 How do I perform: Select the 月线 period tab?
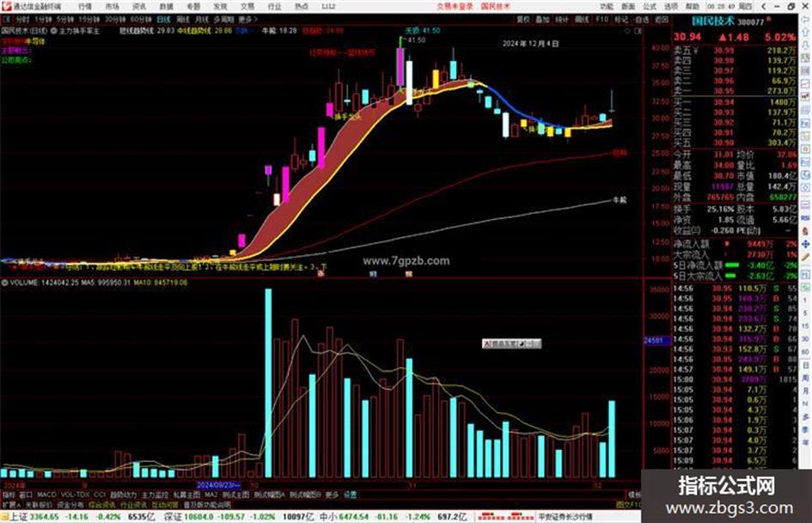201,20
